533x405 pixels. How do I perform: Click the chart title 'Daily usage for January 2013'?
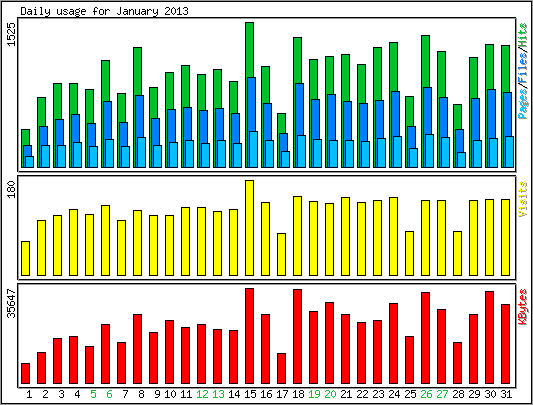coord(104,11)
